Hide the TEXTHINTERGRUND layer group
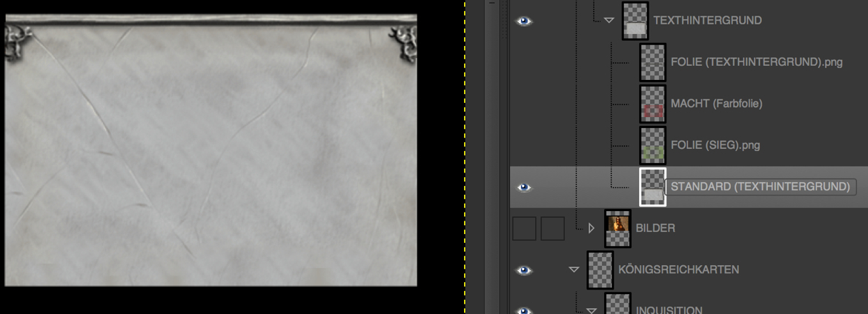This screenshot has width=868, height=314. pos(523,21)
